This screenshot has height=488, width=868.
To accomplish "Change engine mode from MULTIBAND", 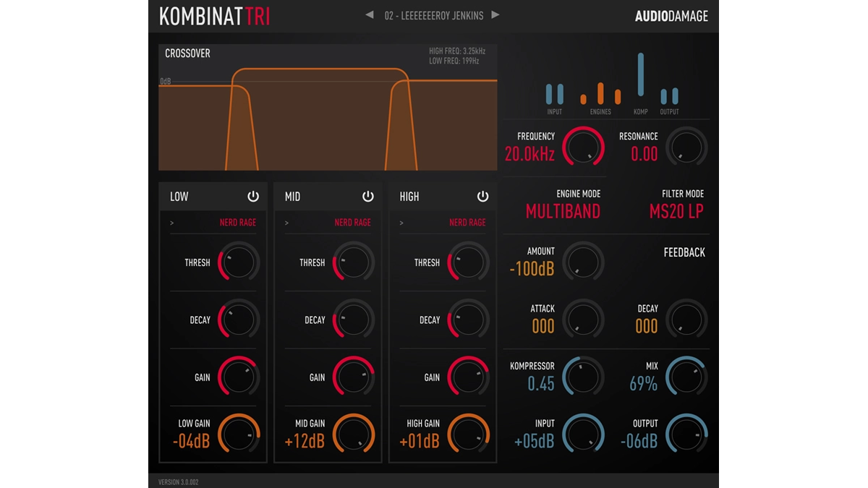I will click(x=563, y=211).
